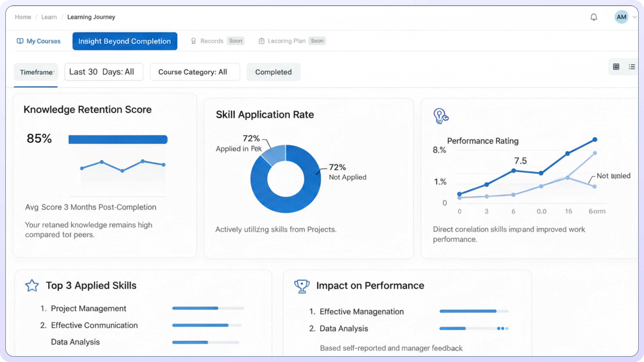Click the star icon beside Top 3 Applied Skills
Viewport: 644px width, 362px height.
[32, 286]
